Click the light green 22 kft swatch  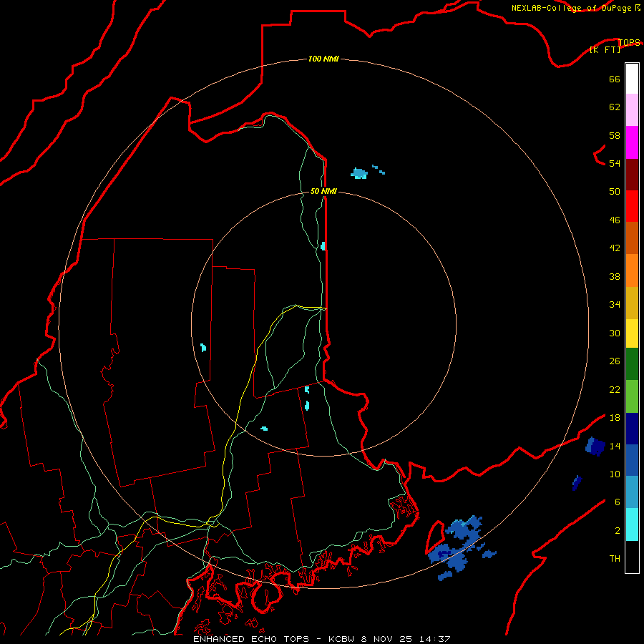click(632, 396)
